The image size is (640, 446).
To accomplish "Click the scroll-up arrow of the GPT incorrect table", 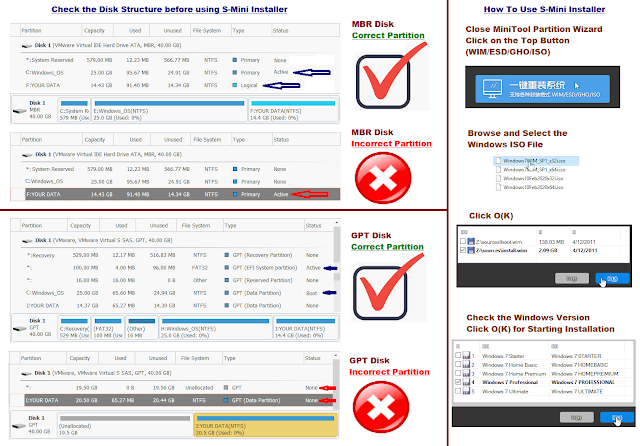I will coord(336,355).
